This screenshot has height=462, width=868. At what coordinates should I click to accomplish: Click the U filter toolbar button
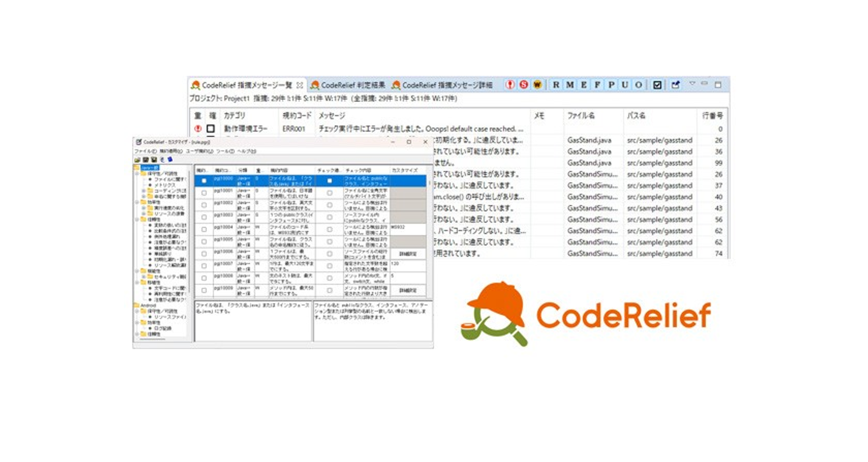coord(625,85)
